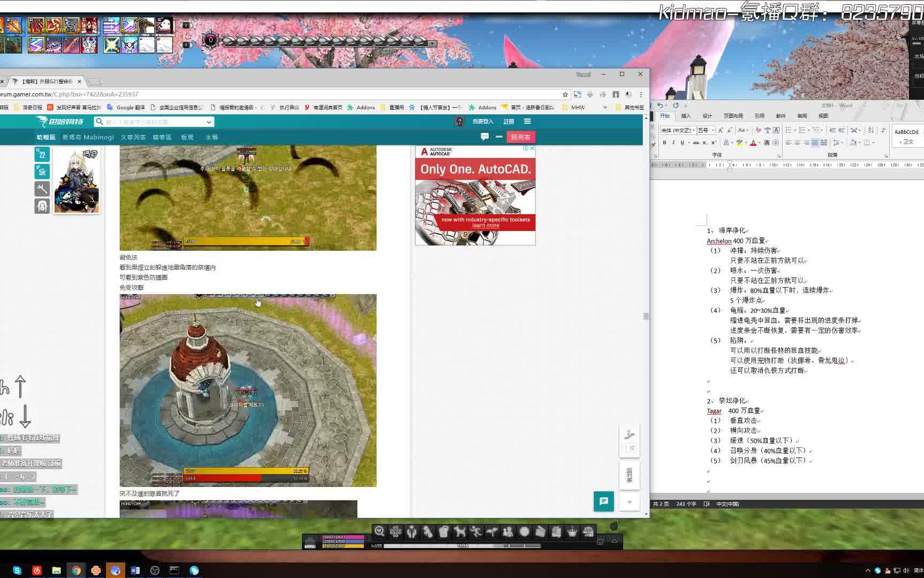The image size is (924, 578).
Task: Expand the Font group dialog launcher
Action: pyautogui.click(x=779, y=156)
